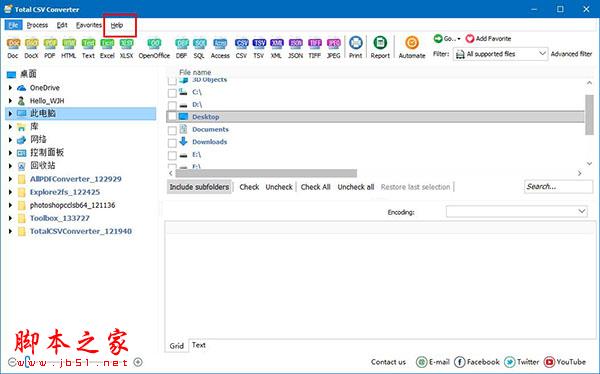600x374 pixels.
Task: Choose TSV output icon
Action: (259, 43)
